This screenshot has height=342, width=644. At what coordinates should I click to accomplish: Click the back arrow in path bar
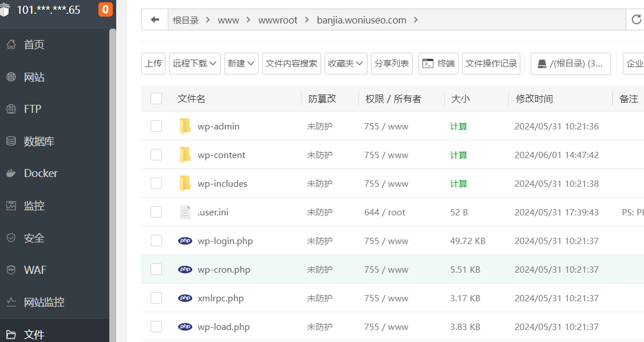[x=155, y=20]
